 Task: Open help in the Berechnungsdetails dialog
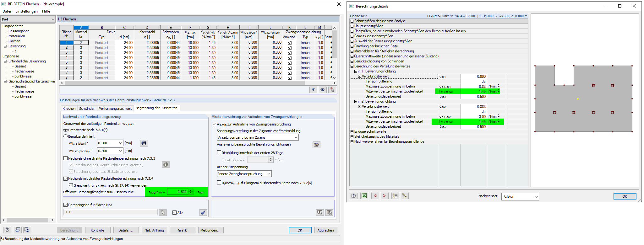tap(354, 196)
